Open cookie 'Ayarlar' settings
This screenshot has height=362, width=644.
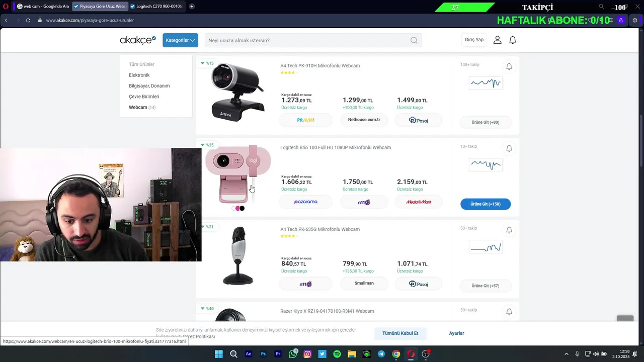(456, 333)
